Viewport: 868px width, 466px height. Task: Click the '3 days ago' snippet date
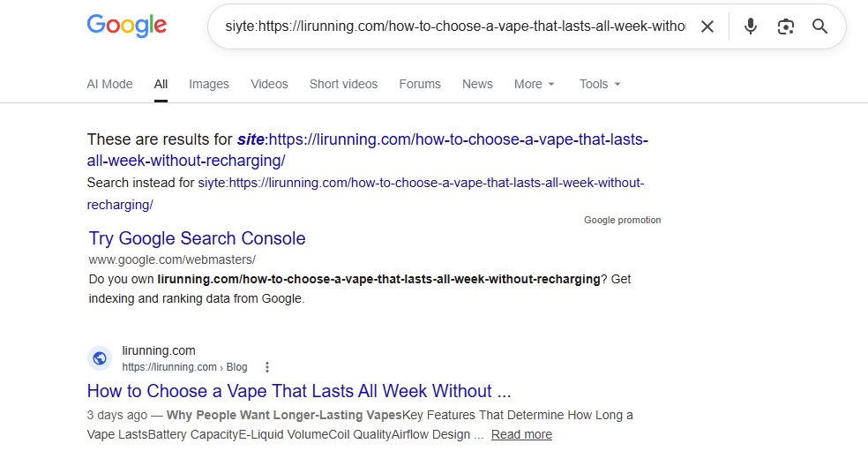(117, 415)
